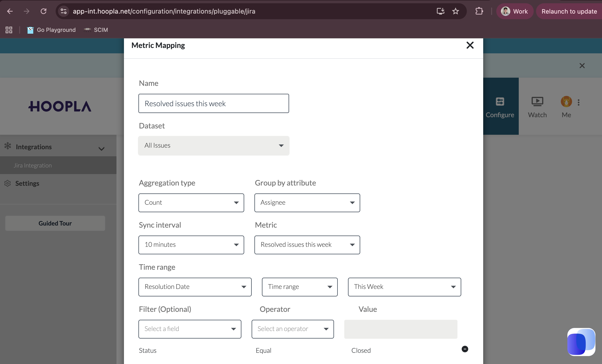Viewport: 602px width, 364px height.
Task: Remove the Status Equal Closed filter
Action: pyautogui.click(x=465, y=349)
